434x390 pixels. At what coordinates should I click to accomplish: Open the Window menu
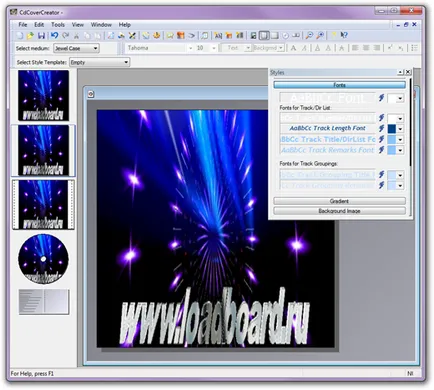pyautogui.click(x=101, y=25)
